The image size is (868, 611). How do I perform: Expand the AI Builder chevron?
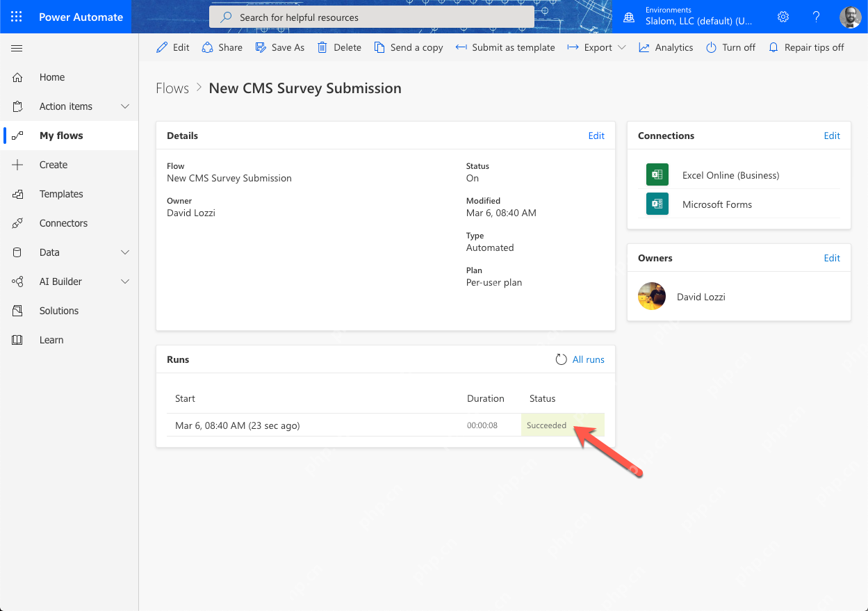[x=125, y=282]
